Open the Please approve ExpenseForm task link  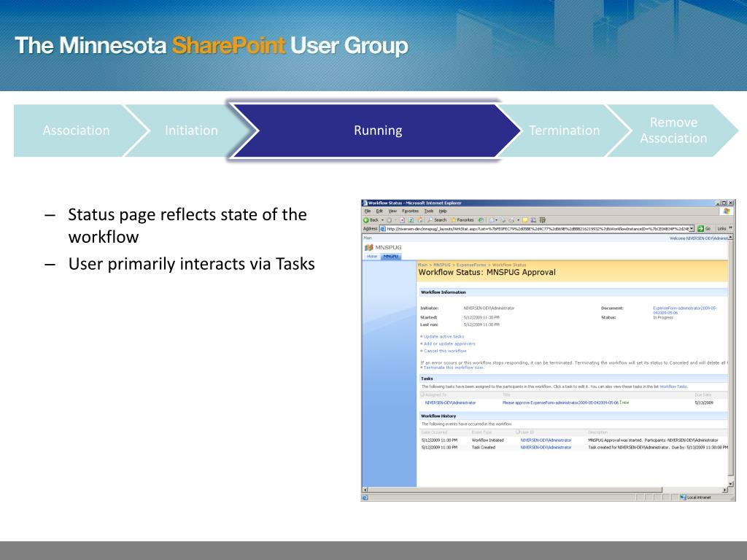tap(561, 402)
